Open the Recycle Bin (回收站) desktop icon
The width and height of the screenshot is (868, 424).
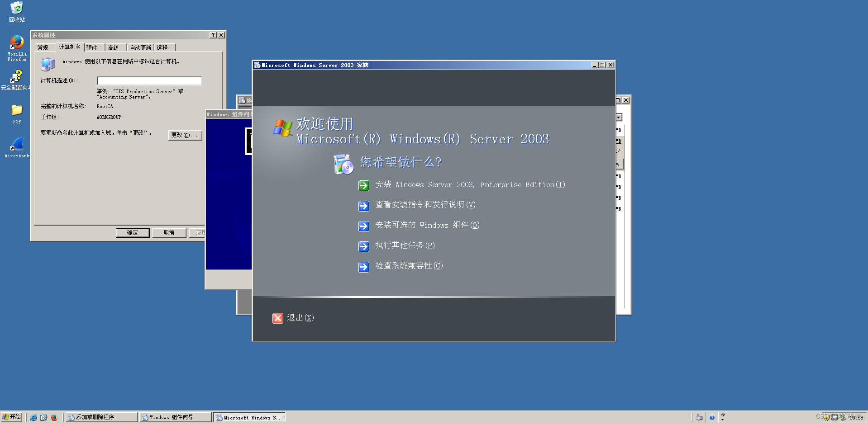coord(17,12)
